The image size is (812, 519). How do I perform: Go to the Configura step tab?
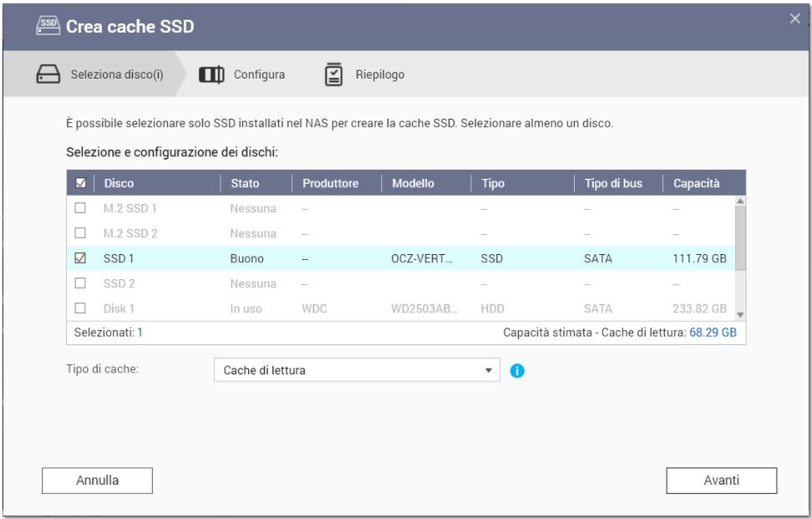pyautogui.click(x=259, y=74)
